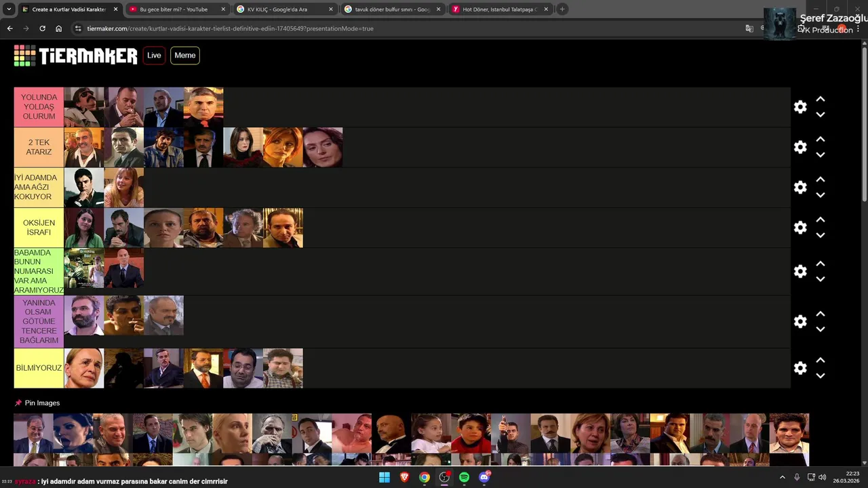
Task: Select the yellow BİLMİYORUZ tier label
Action: (x=39, y=368)
